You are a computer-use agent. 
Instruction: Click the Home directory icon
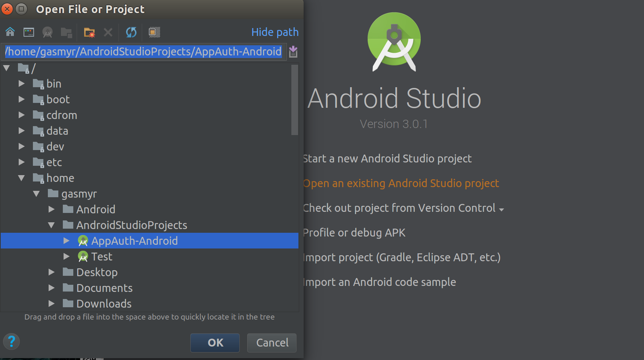tap(10, 32)
